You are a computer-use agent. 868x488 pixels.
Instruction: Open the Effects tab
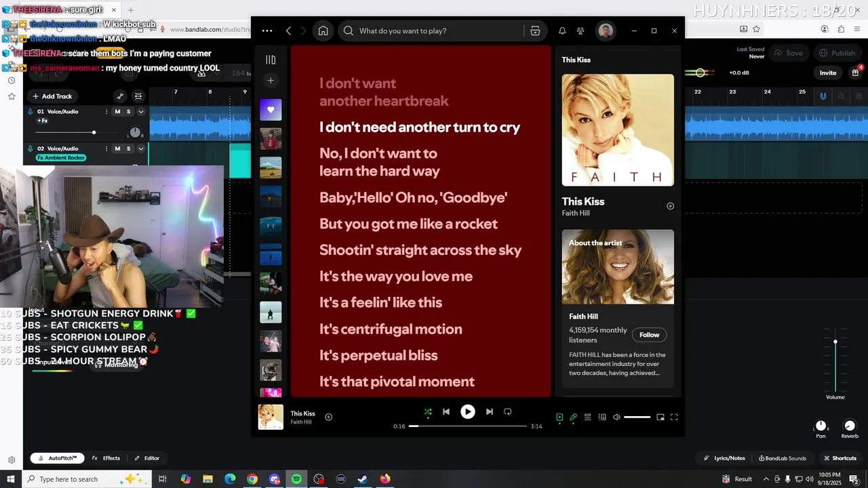click(x=106, y=458)
